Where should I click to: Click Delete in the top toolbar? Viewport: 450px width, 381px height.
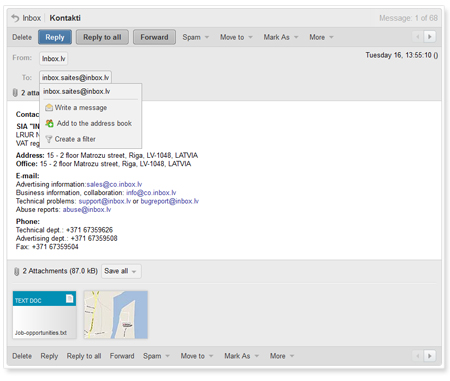click(x=22, y=37)
